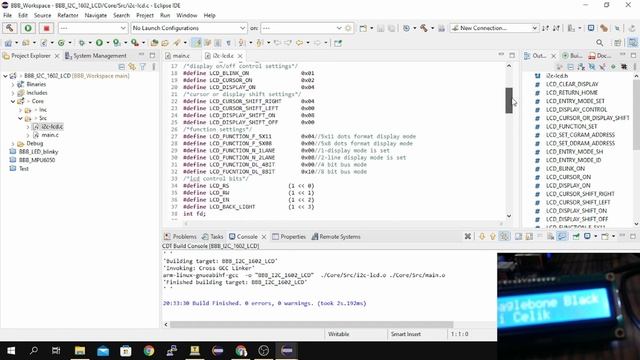This screenshot has height=360, width=640.
Task: Close the Outline view tab
Action: click(554, 56)
